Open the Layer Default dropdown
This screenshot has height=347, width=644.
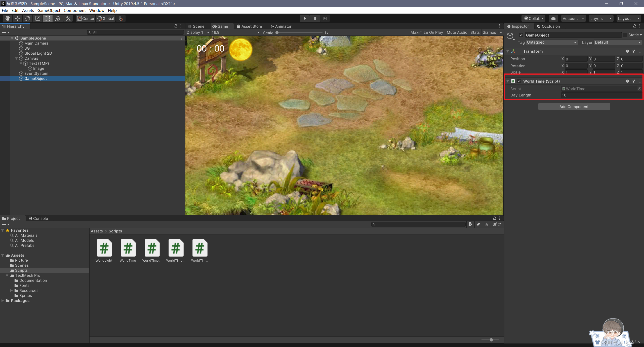click(618, 42)
